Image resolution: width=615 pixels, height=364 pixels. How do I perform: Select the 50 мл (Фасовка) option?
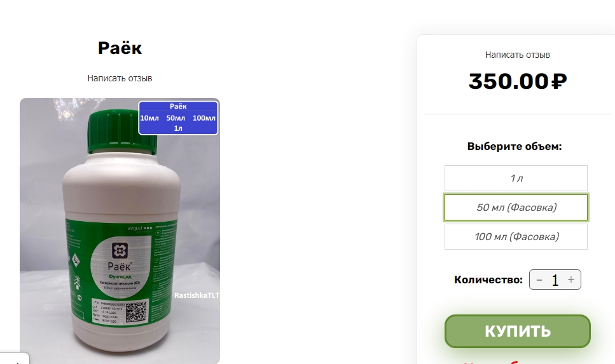(x=516, y=207)
